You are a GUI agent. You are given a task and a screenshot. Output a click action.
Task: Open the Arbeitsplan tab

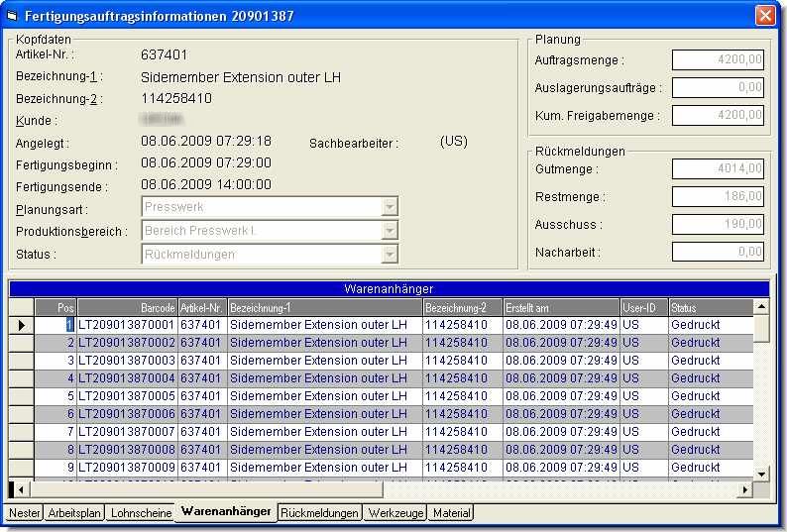click(x=75, y=513)
